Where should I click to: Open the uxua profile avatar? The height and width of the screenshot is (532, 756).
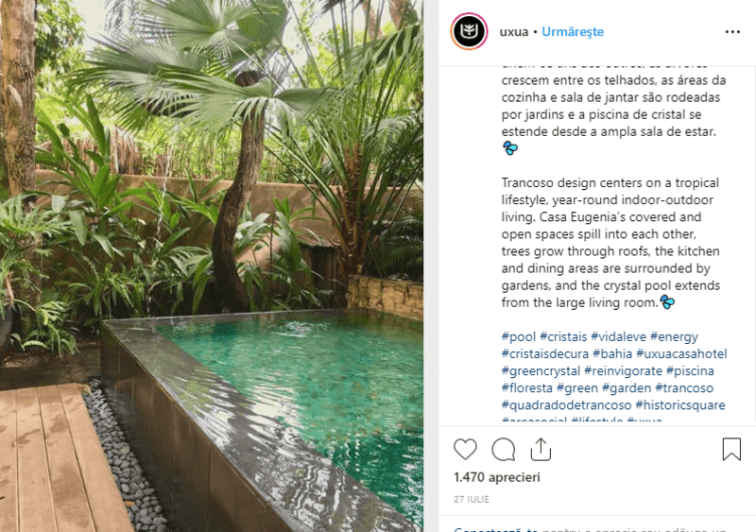[x=469, y=32]
